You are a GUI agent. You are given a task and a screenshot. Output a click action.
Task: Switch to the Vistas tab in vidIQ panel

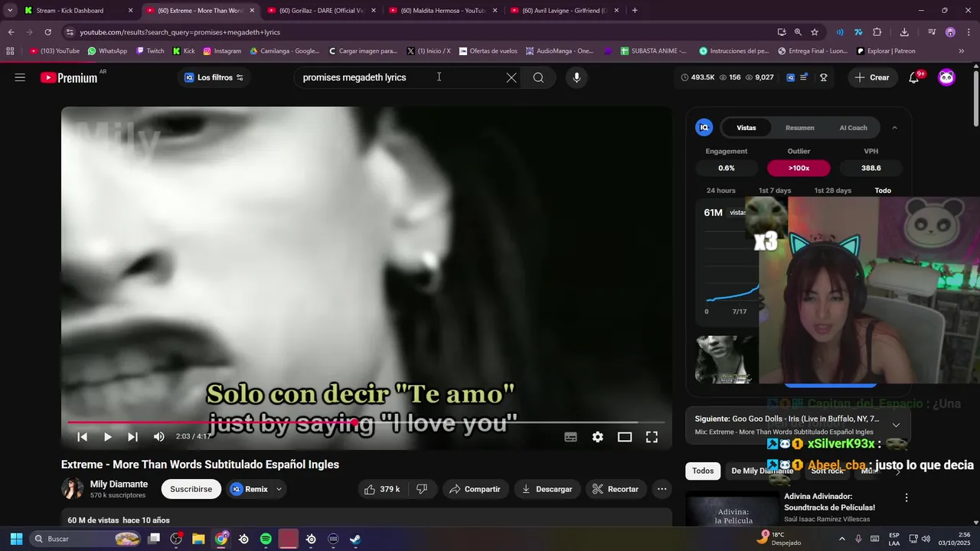pos(746,128)
